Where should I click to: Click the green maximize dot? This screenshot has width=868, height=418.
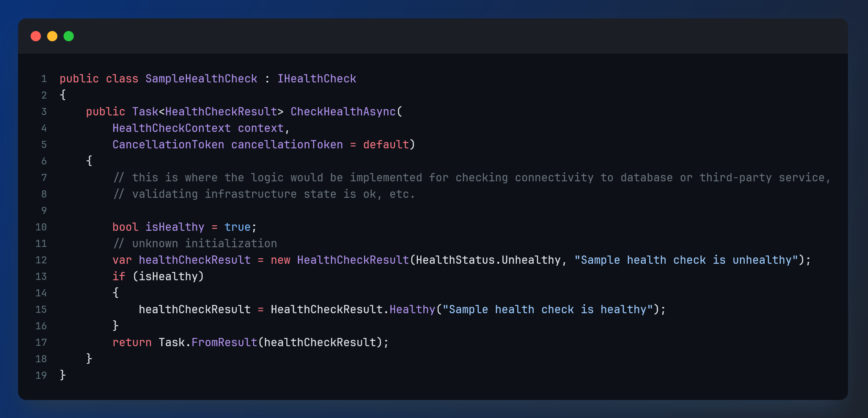click(69, 36)
